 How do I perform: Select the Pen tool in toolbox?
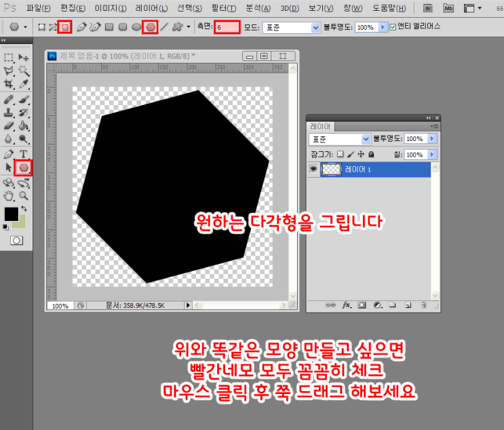(x=8, y=154)
